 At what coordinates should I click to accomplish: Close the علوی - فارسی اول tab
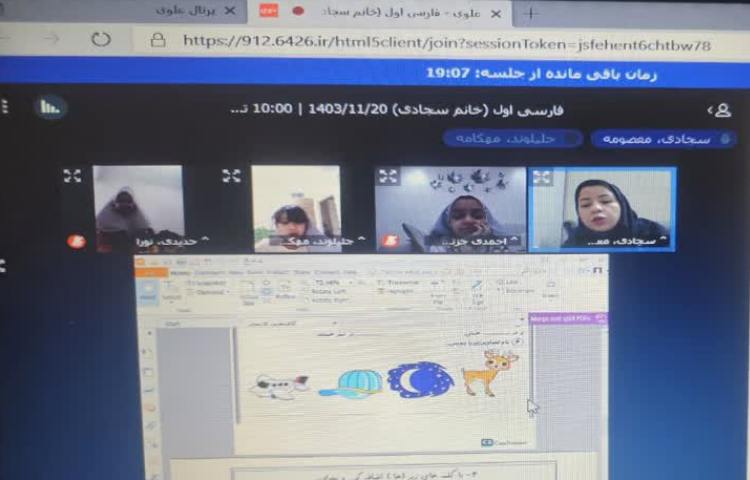pos(496,14)
